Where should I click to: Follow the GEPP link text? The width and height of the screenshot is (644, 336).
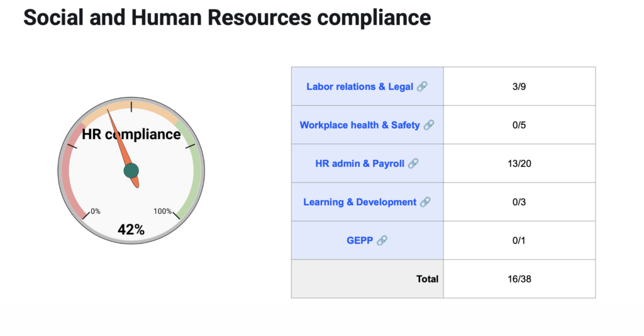pyautogui.click(x=360, y=240)
